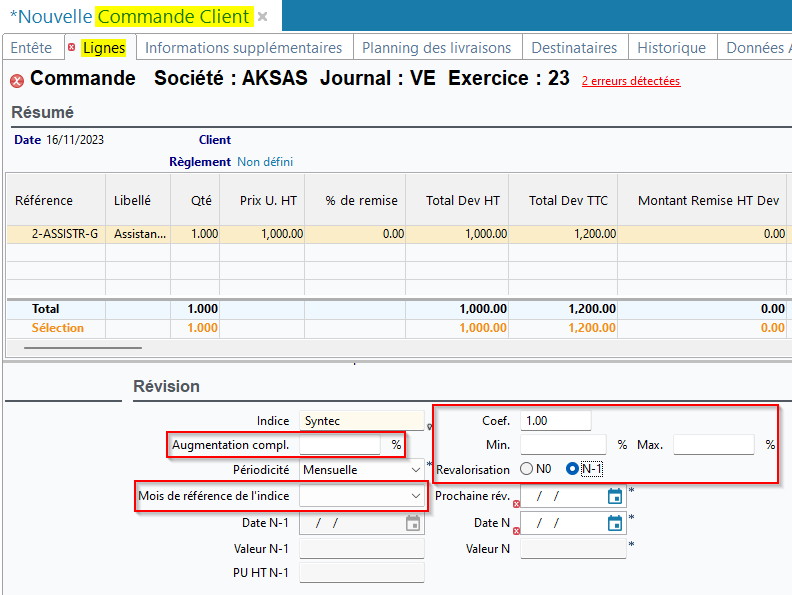The height and width of the screenshot is (595, 792).
Task: Open the Mois de référence de l'indice dropdown
Action: 416,495
